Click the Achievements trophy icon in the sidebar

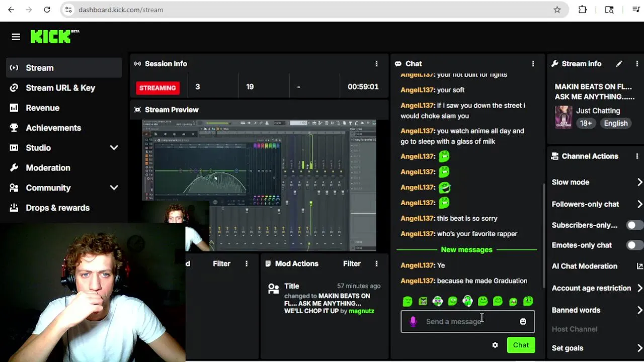coord(14,128)
